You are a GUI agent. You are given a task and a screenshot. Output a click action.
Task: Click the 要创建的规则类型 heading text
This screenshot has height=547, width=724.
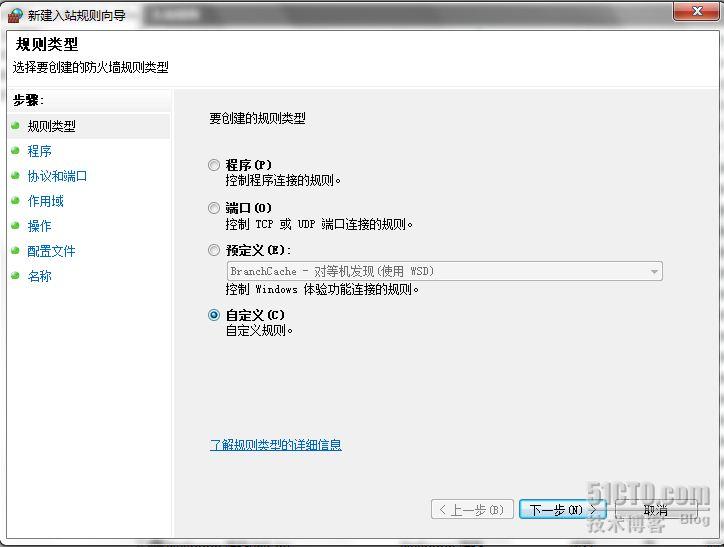257,119
